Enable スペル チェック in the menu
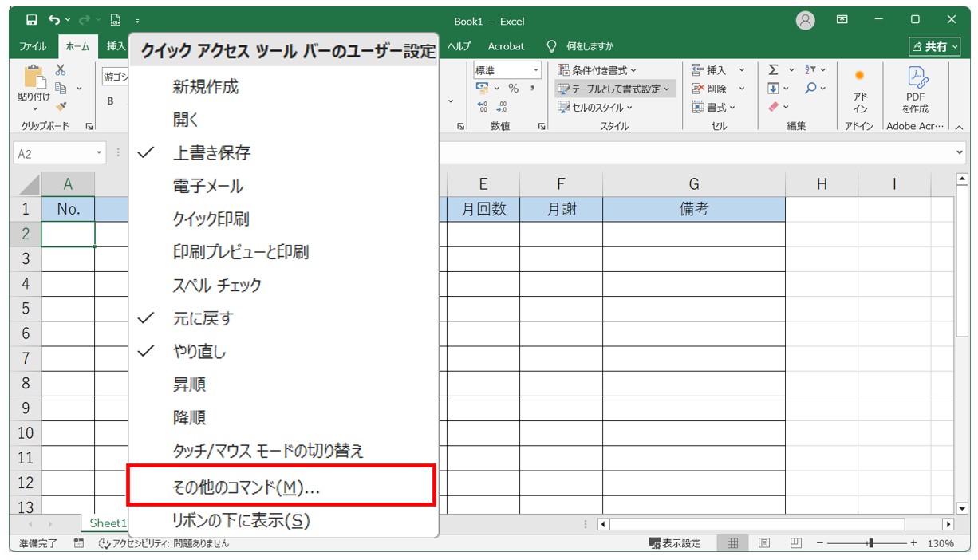The height and width of the screenshot is (560, 978). click(283, 286)
